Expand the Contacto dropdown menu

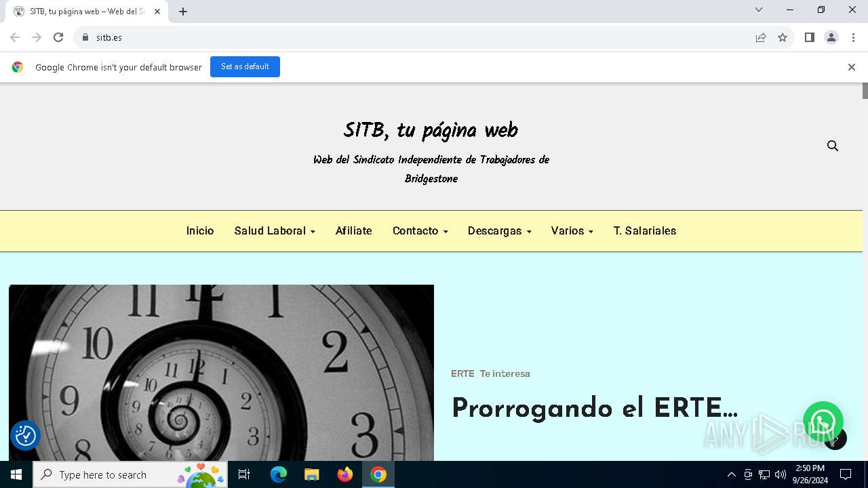[420, 231]
